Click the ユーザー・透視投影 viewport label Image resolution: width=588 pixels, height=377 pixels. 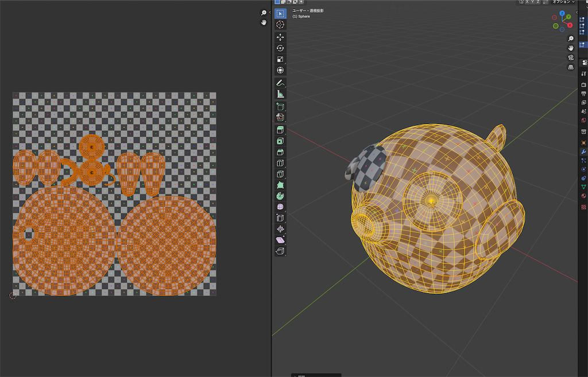308,11
